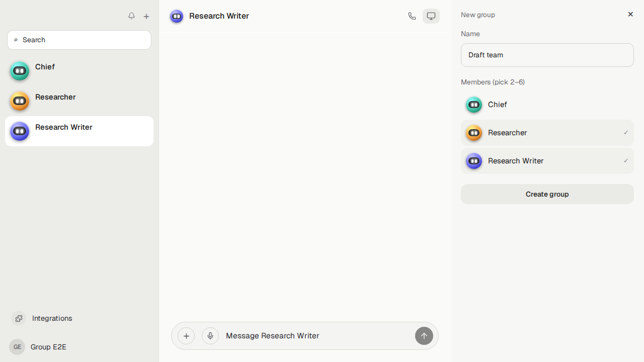The height and width of the screenshot is (362, 644).
Task: Select the Research Writer chat in sidebar
Action: tap(79, 131)
